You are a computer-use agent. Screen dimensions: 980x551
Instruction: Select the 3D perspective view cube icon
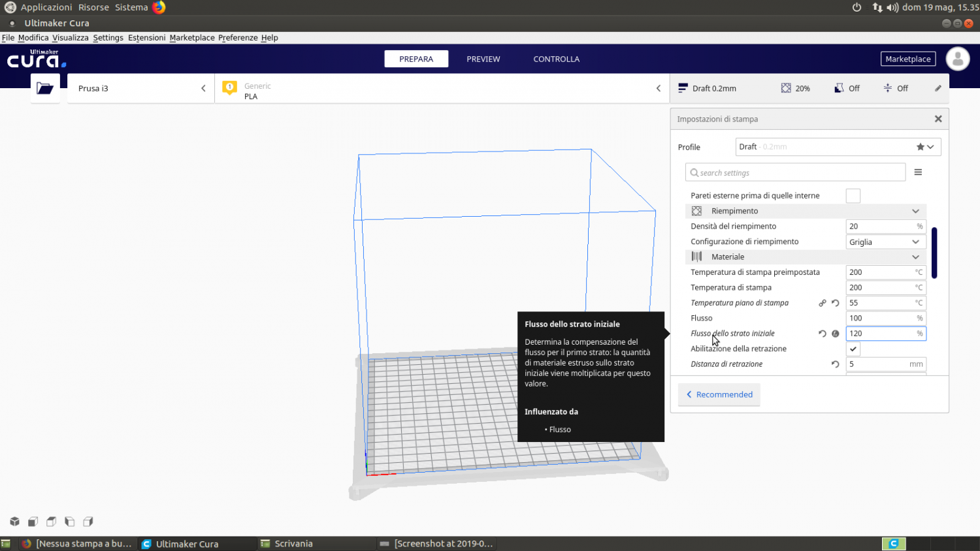14,522
